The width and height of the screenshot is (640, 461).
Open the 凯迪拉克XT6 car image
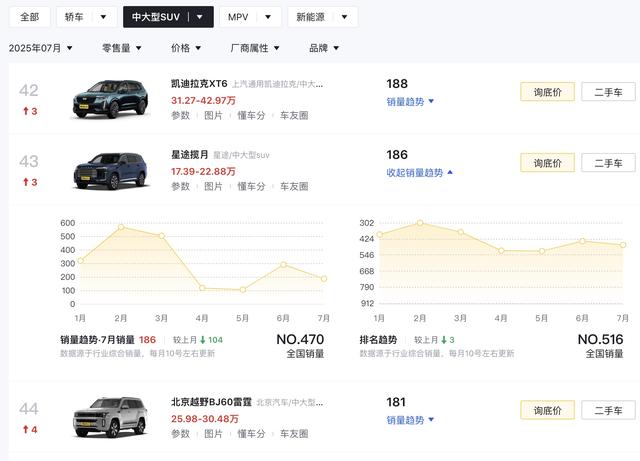coord(110,99)
